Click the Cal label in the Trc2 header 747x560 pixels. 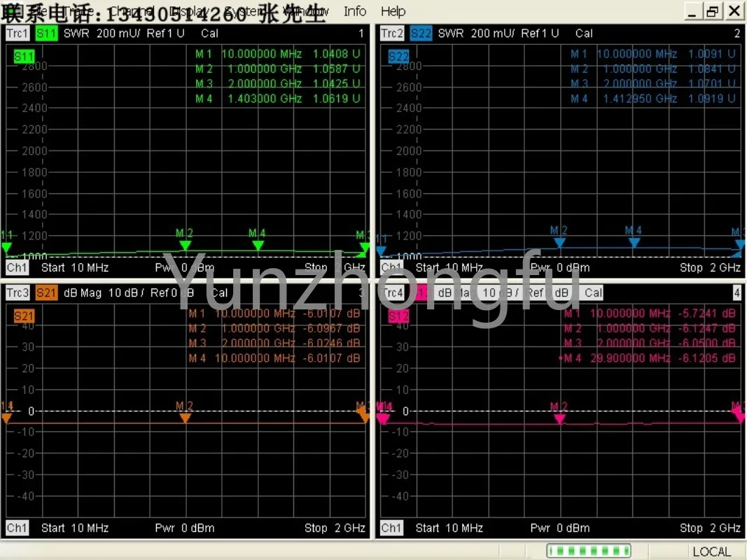point(584,34)
